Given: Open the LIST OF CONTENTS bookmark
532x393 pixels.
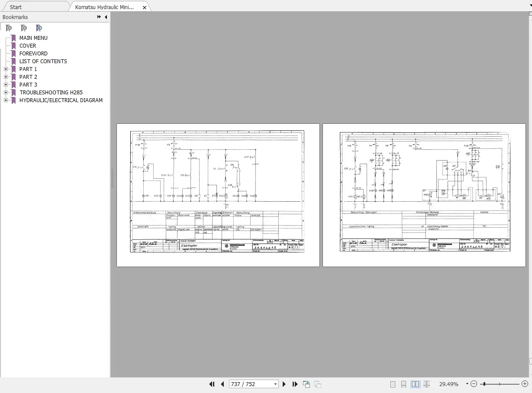Looking at the screenshot, I should pyautogui.click(x=43, y=61).
